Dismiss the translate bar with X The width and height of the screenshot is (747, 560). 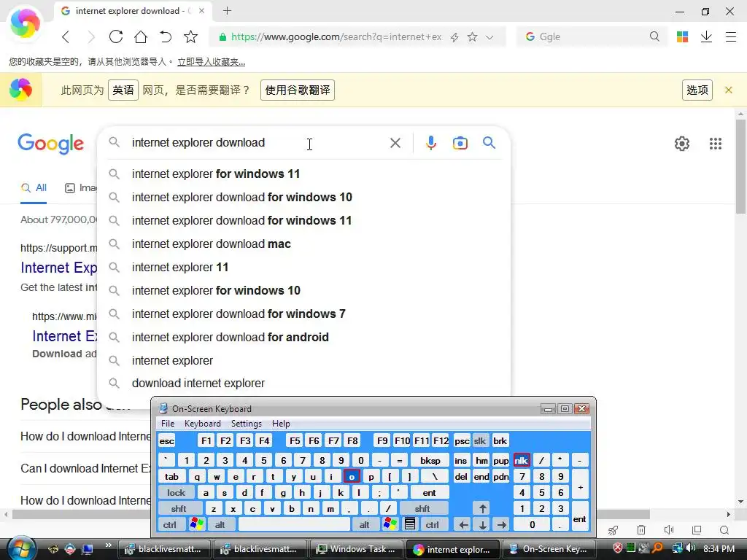point(729,90)
